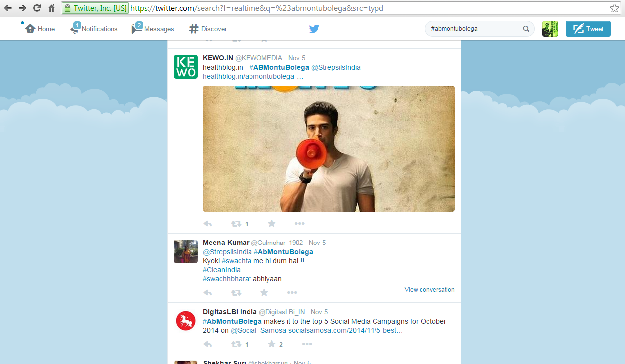Viewport: 625px width, 364px height.
Task: Click the search magnifier icon
Action: pos(526,29)
